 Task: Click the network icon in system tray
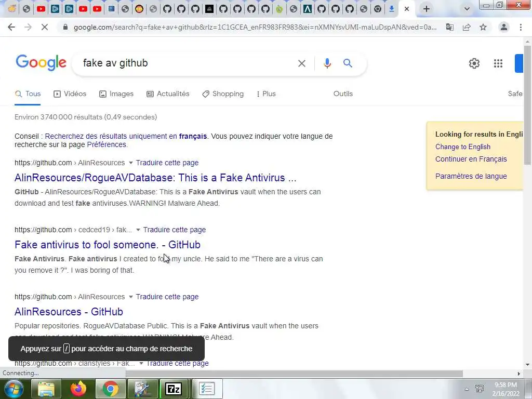(x=480, y=389)
